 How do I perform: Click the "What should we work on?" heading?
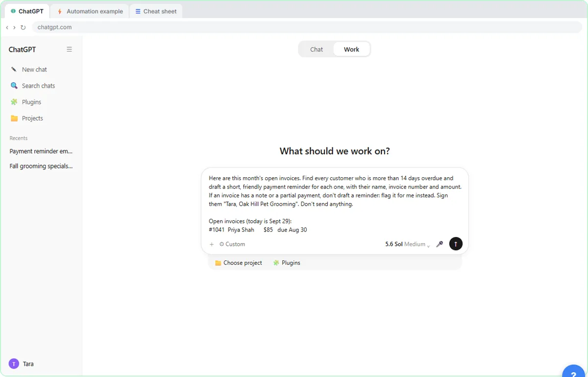point(335,151)
